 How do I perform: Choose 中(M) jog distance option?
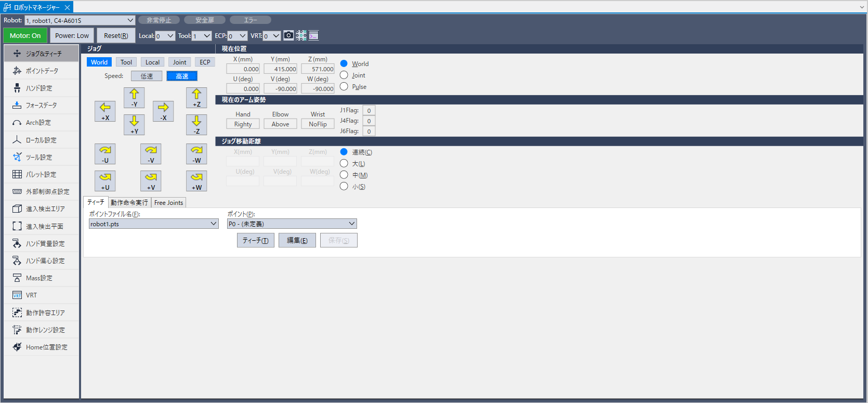344,175
